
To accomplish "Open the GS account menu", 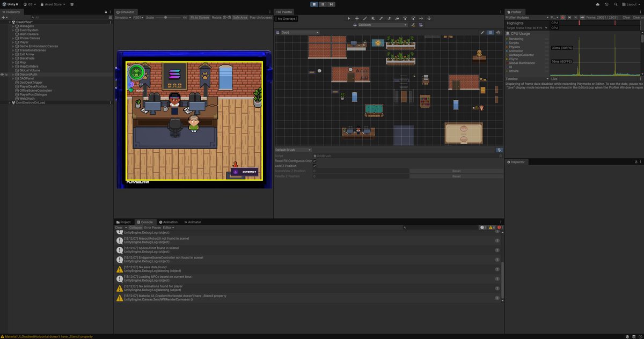I will pos(29,4).
